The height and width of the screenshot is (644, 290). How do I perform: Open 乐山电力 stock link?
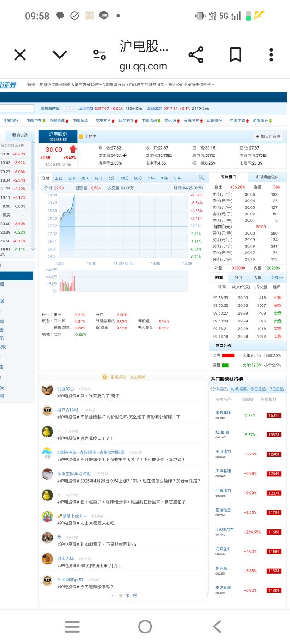223,451
